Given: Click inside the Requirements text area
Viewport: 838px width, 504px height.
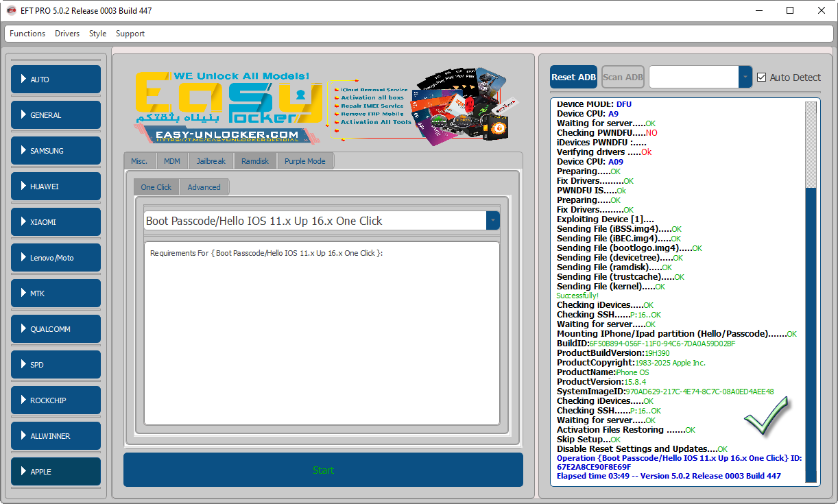Looking at the screenshot, I should coord(322,334).
